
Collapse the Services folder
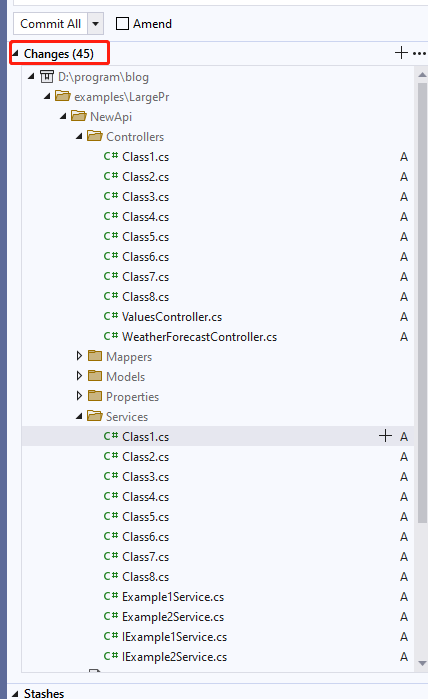(x=79, y=416)
